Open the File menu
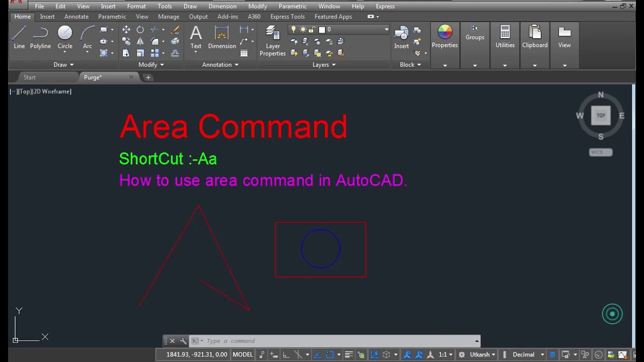The image size is (644, 362). click(39, 7)
